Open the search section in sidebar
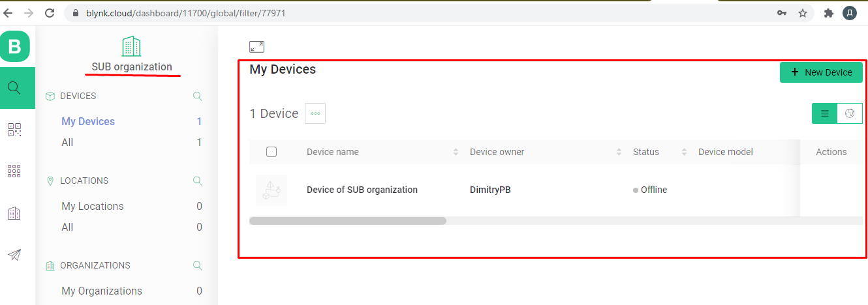 [15, 87]
